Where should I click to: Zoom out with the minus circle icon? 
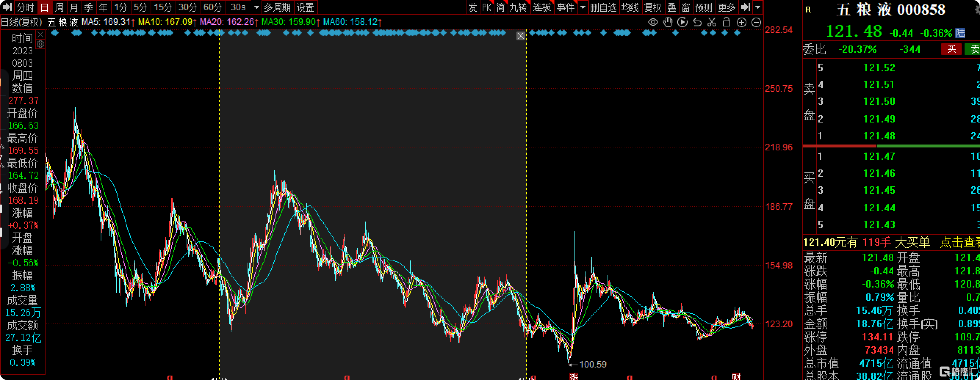pos(756,22)
